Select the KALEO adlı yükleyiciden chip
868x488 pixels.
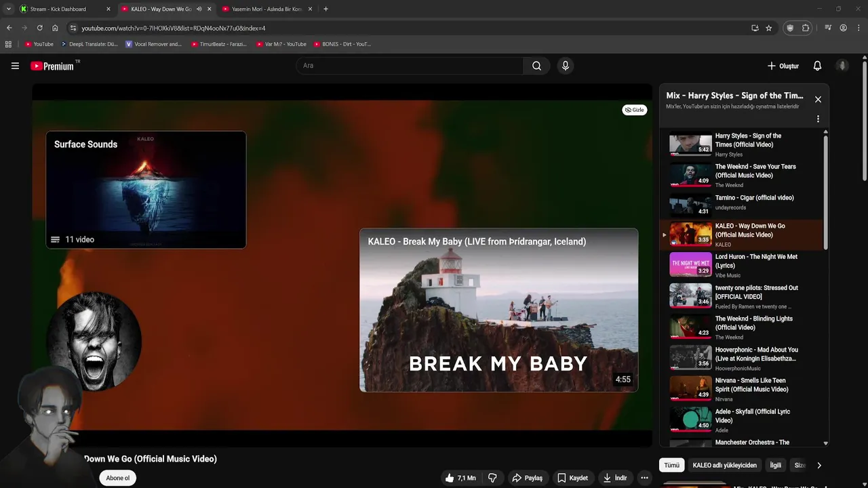pyautogui.click(x=724, y=466)
